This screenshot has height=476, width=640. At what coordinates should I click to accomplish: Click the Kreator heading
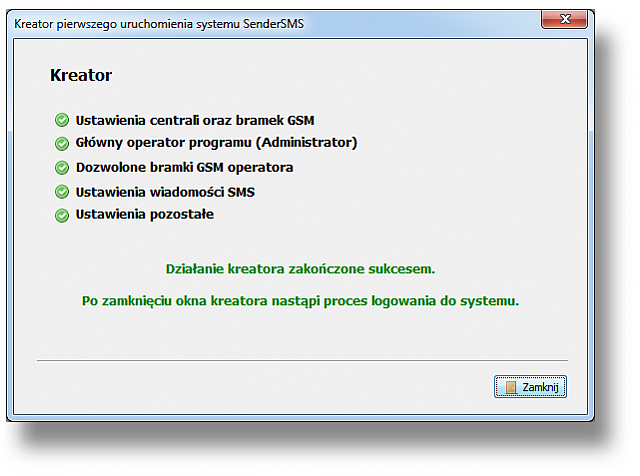click(x=81, y=75)
